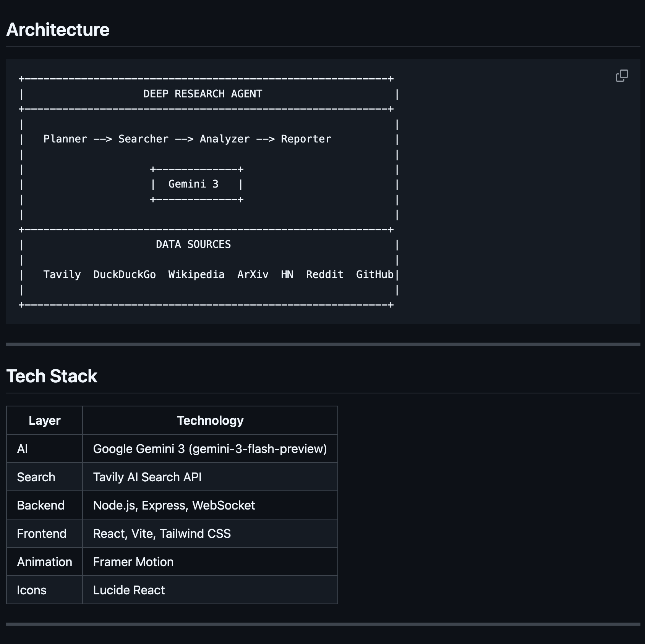645x644 pixels.
Task: Click the DATA SOURCES label in diagram
Action: pos(193,244)
